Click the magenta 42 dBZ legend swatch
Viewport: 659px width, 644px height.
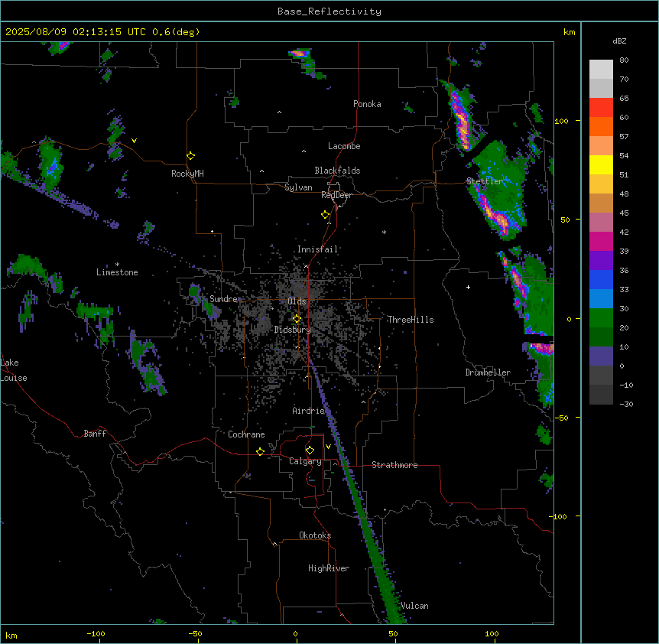point(601,241)
